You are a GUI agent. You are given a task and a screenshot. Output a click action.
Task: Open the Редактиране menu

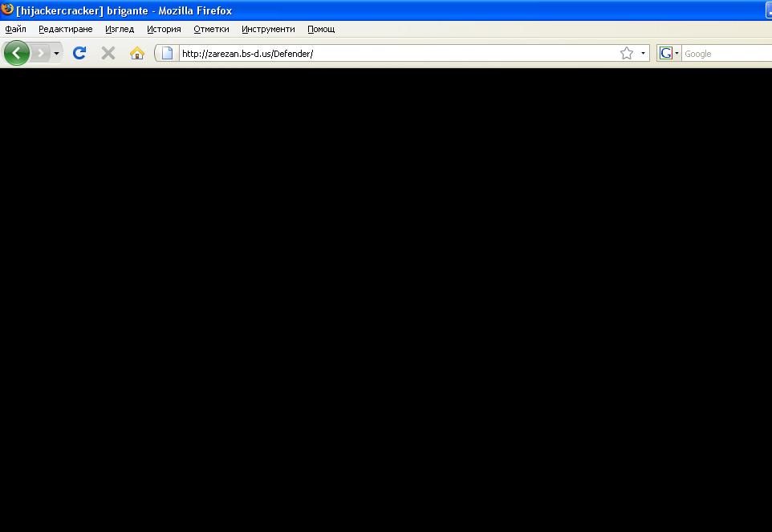click(x=65, y=29)
